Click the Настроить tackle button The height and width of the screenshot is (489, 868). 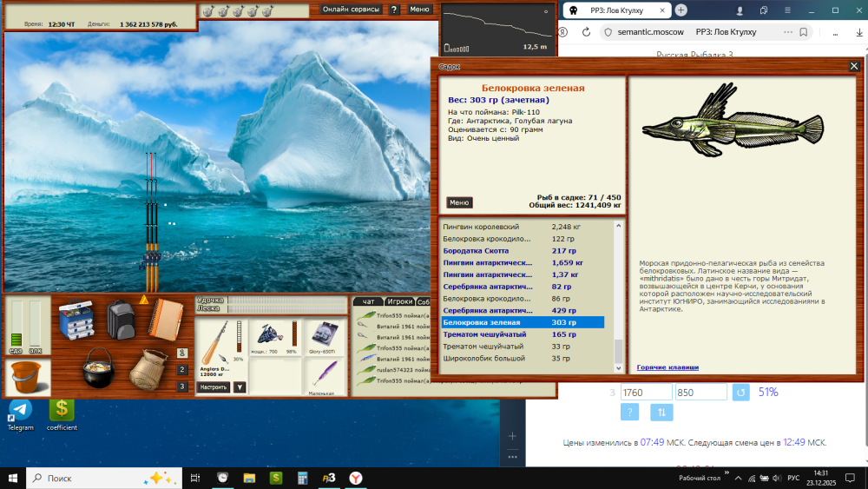click(214, 387)
